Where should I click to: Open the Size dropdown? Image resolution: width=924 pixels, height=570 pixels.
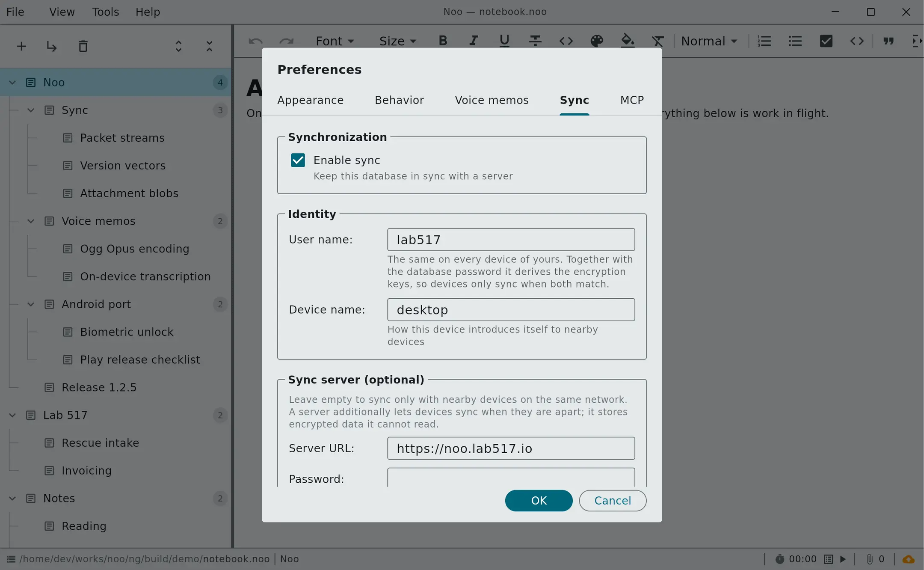point(398,41)
